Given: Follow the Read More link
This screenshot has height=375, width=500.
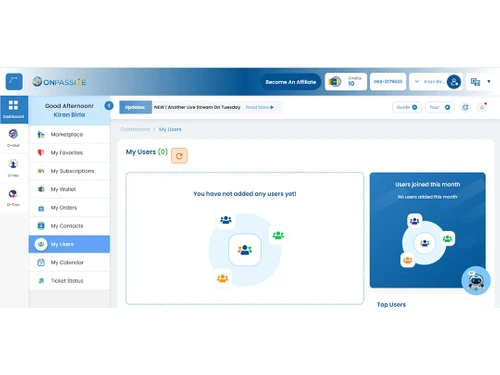Looking at the screenshot, I should point(260,107).
